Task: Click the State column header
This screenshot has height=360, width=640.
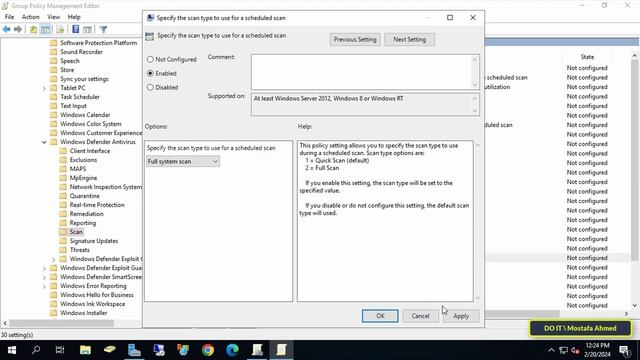Action: (x=587, y=57)
